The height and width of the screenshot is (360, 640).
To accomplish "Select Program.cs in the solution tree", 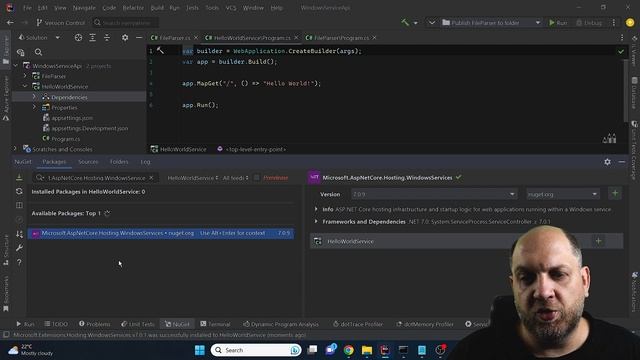I will coord(65,139).
